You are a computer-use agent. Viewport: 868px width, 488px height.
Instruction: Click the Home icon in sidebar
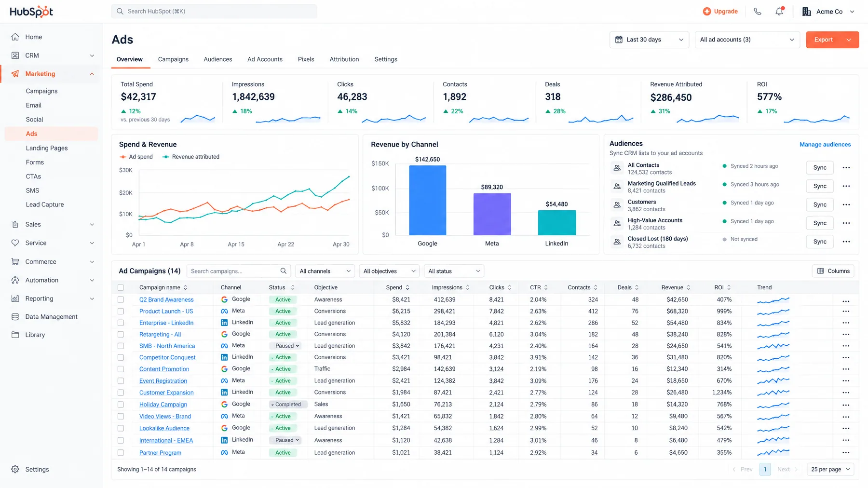(15, 37)
